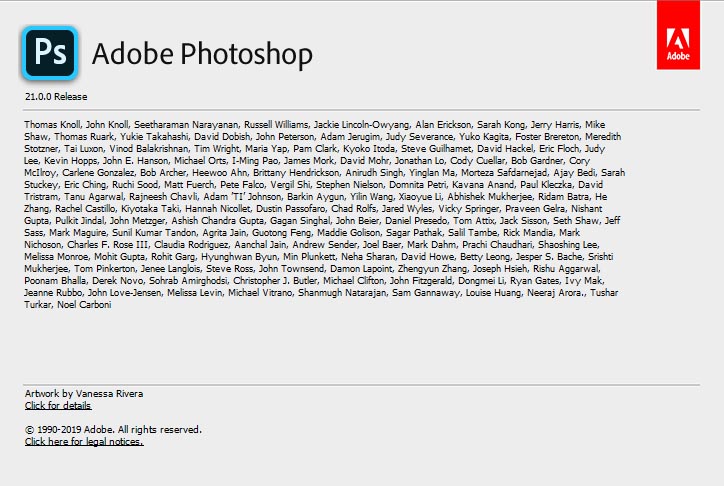Click the '© 1990-2019 Adobe' copyright line
Image resolution: width=724 pixels, height=486 pixels.
113,430
